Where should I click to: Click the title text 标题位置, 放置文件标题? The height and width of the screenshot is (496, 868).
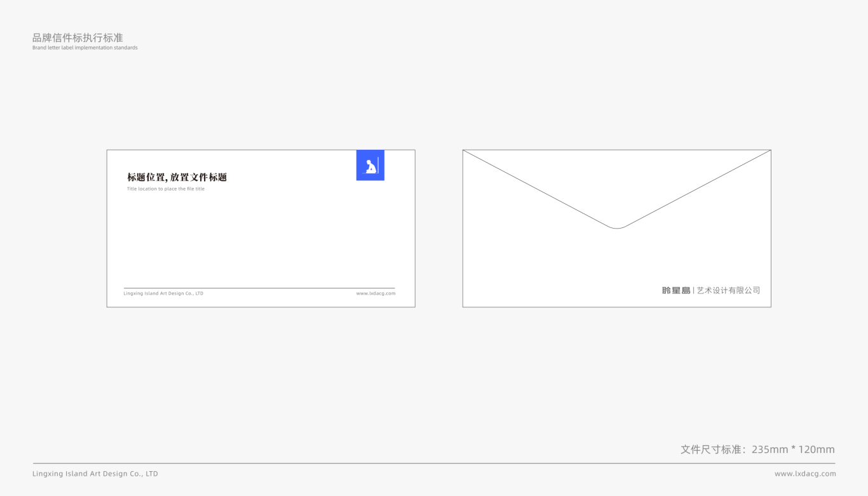click(177, 177)
